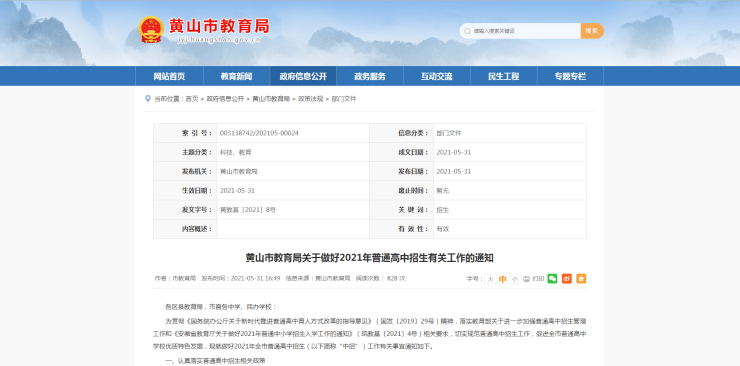Open 互动交流 navigation tab
Viewport: 740px width, 366px height.
pyautogui.click(x=437, y=76)
